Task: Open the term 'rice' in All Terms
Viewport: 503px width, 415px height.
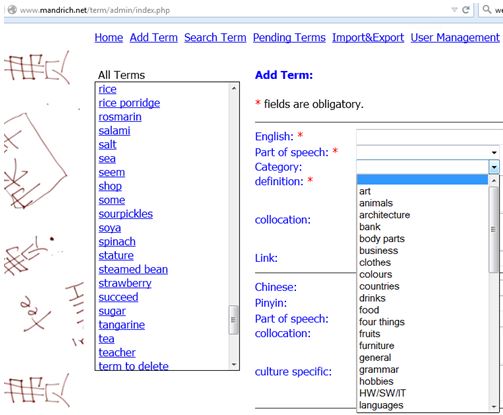Action: tap(107, 89)
